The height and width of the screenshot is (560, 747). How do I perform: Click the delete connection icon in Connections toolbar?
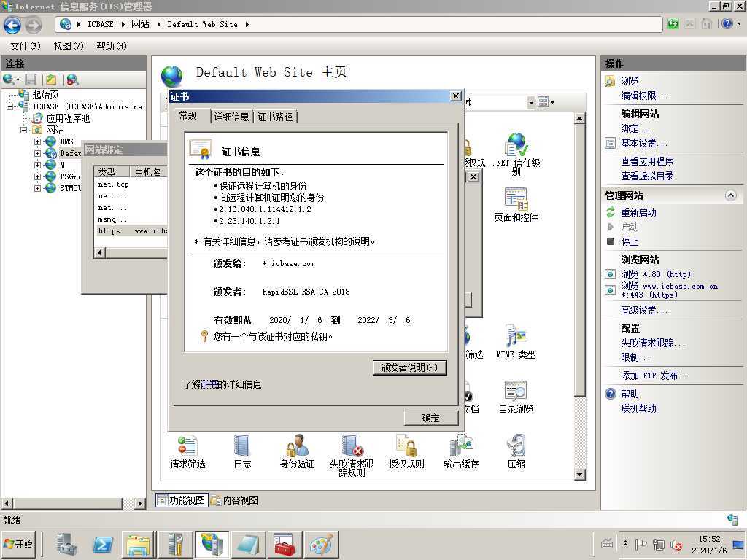pyautogui.click(x=72, y=79)
